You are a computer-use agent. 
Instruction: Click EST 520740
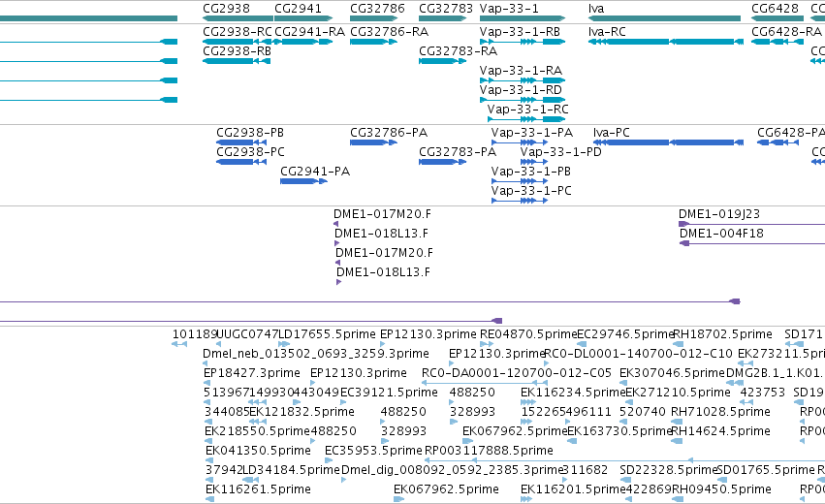pyautogui.click(x=643, y=412)
